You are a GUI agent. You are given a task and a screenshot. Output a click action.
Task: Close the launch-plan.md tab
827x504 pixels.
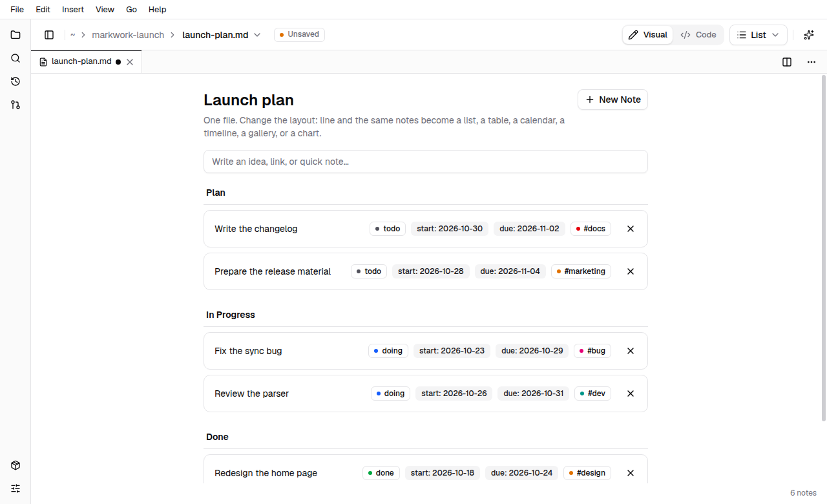pos(130,62)
